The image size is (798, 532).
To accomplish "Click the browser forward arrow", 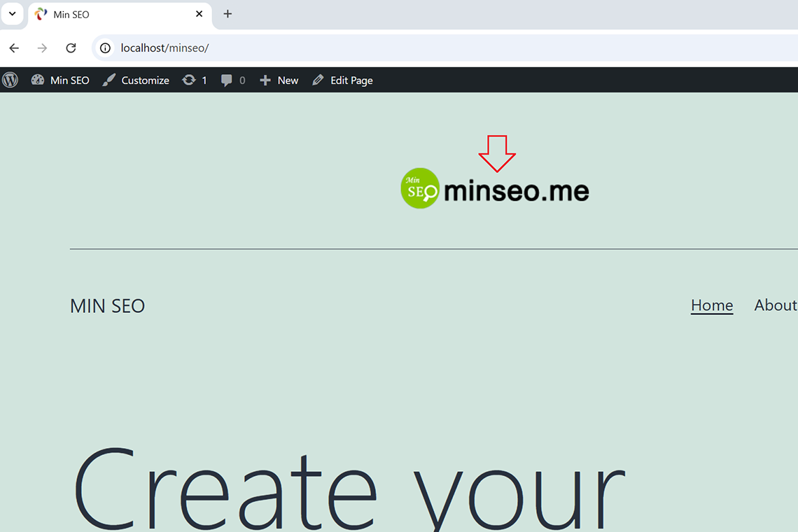I will click(43, 48).
